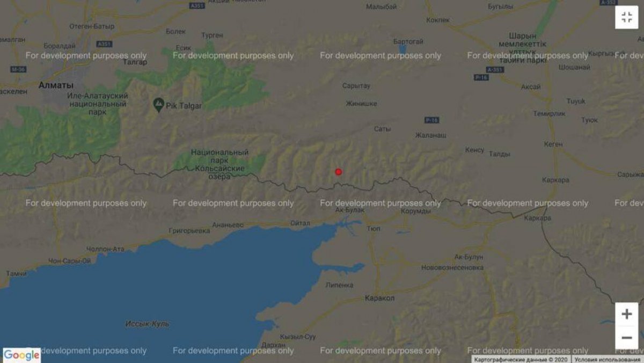Click the A351 road shield near Отеген-Батыр
This screenshot has height=363, width=644.
click(104, 43)
